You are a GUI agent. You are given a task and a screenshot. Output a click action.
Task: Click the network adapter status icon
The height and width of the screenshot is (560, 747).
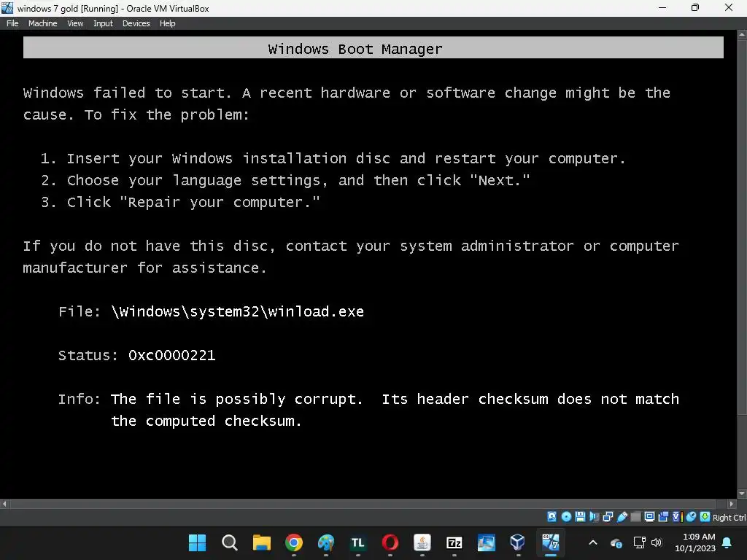click(x=608, y=517)
